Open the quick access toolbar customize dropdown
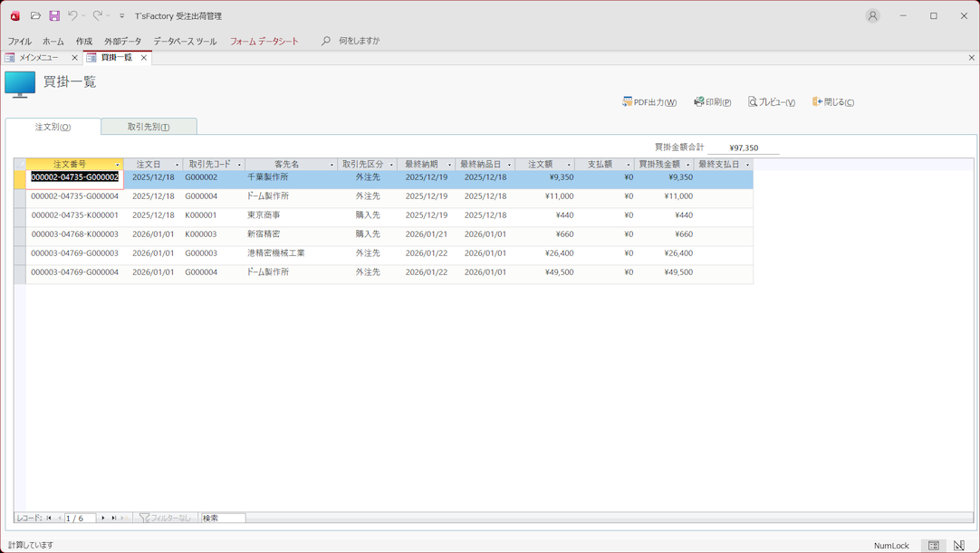Image resolution: width=980 pixels, height=553 pixels. (x=122, y=16)
